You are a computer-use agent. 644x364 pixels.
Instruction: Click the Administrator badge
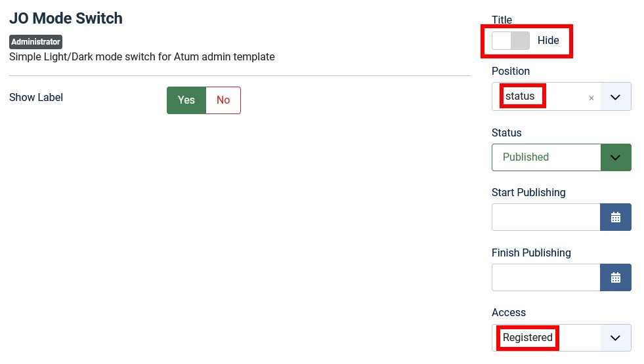[x=36, y=42]
